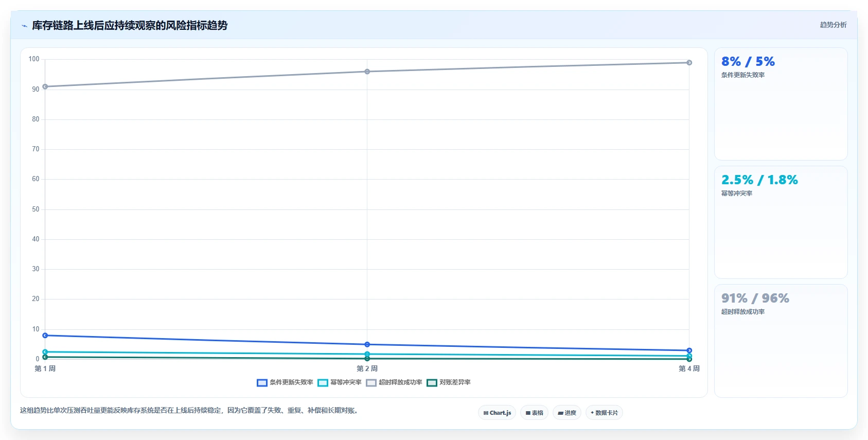Click the 趋势分析 label
The width and height of the screenshot is (868, 440).
tap(833, 25)
